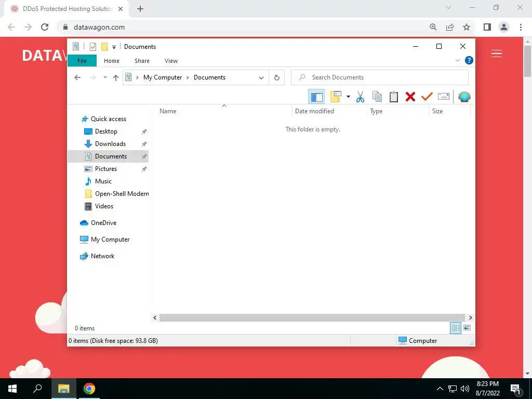The height and width of the screenshot is (399, 532).
Task: Click the New folder quick access icon
Action: point(104,46)
